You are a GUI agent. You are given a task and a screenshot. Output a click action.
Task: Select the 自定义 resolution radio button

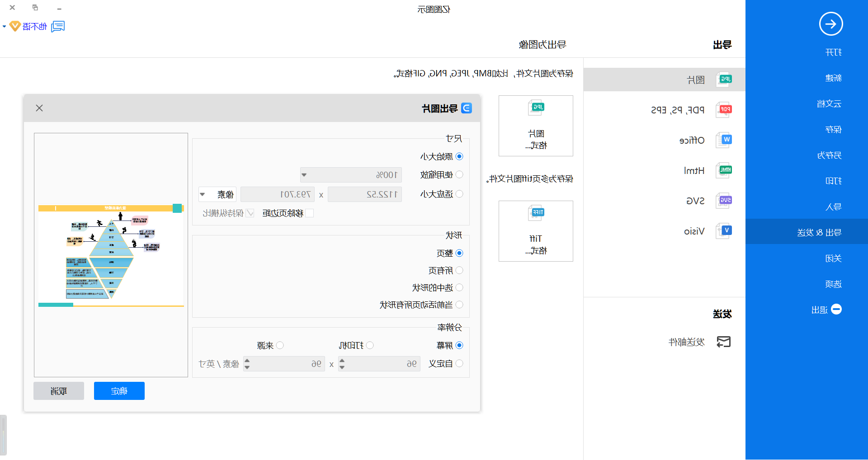[x=459, y=363]
